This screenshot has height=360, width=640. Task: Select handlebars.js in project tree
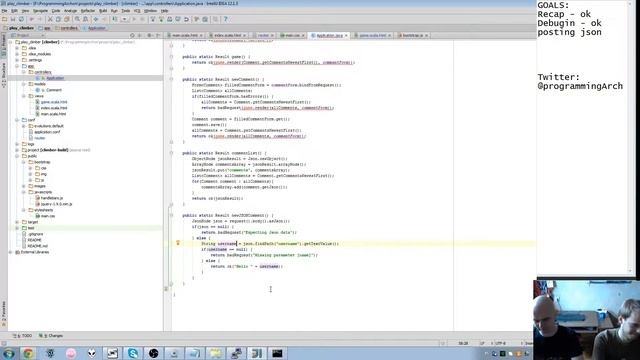[x=52, y=198]
